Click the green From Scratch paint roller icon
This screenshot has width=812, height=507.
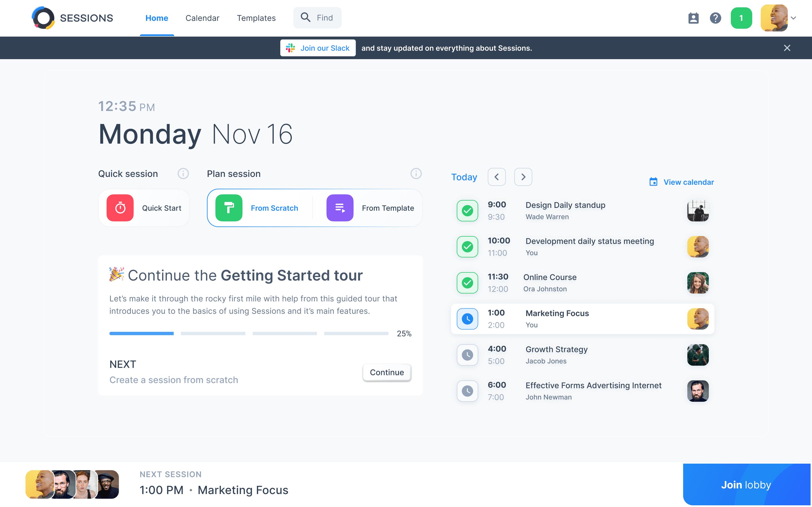point(229,208)
